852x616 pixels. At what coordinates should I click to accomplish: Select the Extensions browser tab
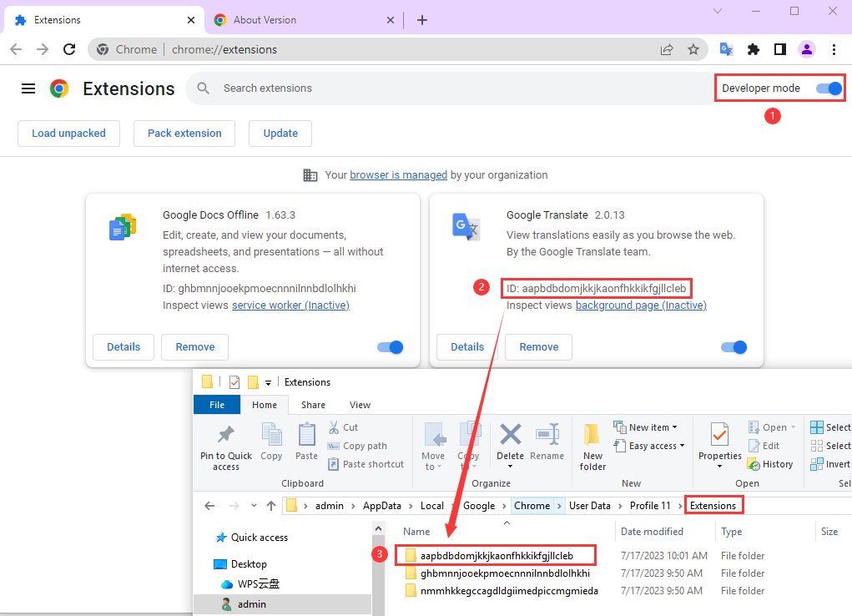(103, 20)
